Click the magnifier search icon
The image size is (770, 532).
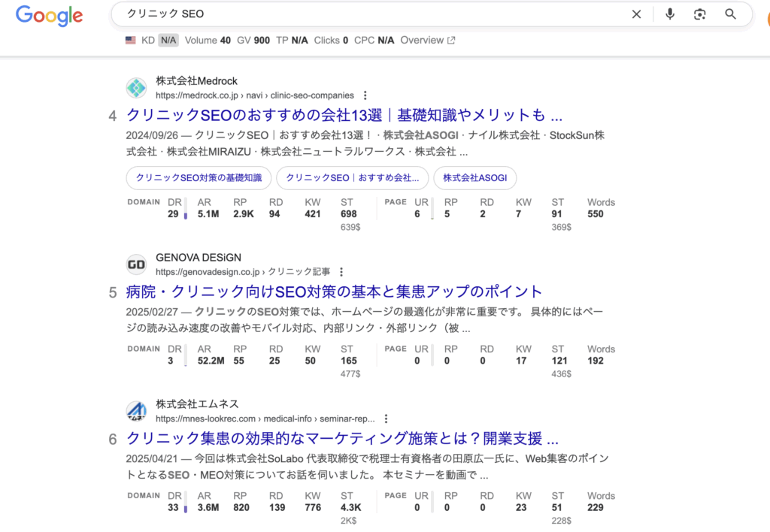pyautogui.click(x=731, y=14)
